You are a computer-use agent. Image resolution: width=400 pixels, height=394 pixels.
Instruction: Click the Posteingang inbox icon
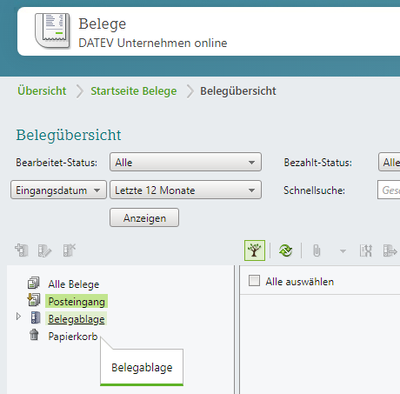pyautogui.click(x=34, y=300)
